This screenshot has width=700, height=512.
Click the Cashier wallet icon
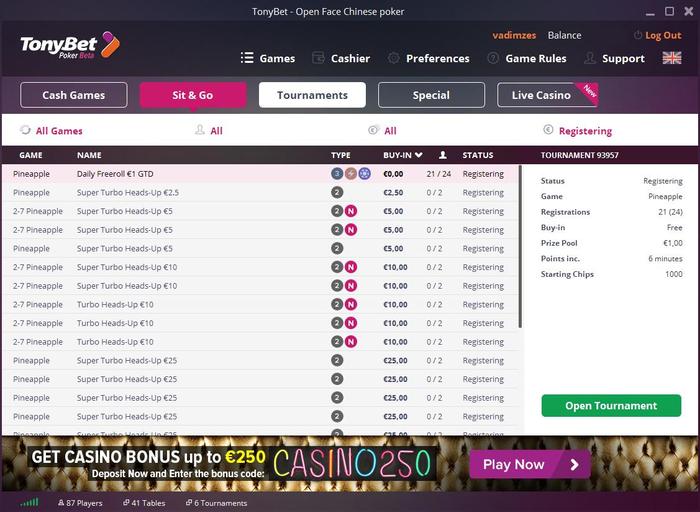318,58
